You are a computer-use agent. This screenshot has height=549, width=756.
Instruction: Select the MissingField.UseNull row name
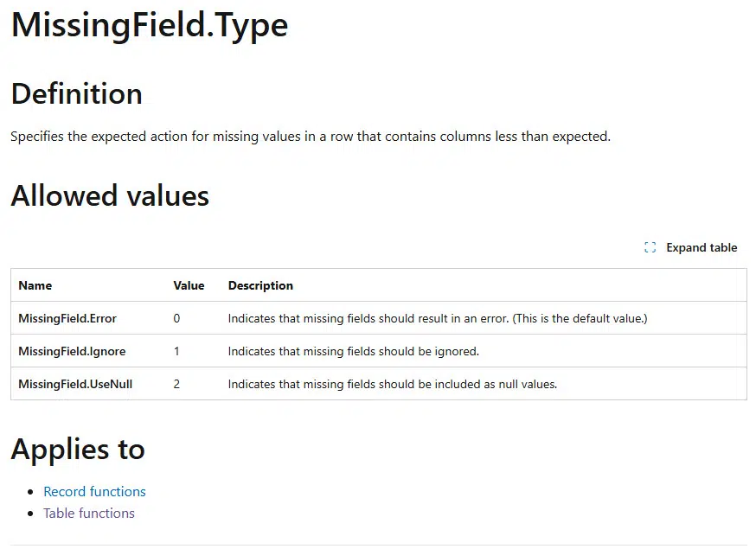tap(75, 384)
